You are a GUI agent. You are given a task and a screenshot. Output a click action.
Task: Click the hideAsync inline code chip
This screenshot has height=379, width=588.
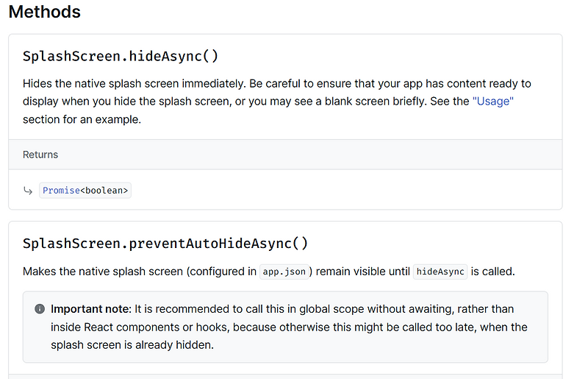click(440, 272)
